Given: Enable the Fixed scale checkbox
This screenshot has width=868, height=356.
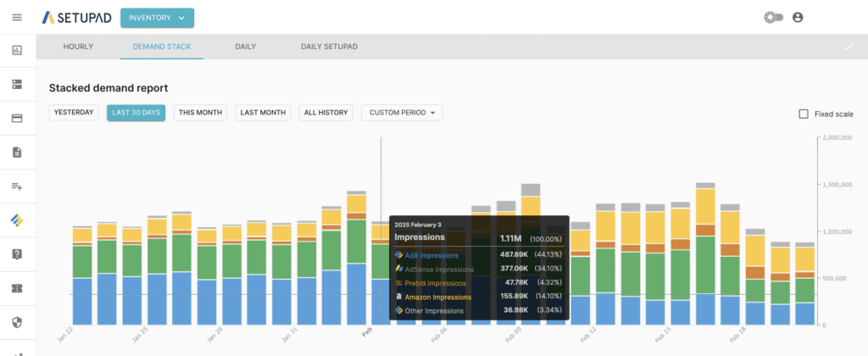Looking at the screenshot, I should [x=804, y=114].
